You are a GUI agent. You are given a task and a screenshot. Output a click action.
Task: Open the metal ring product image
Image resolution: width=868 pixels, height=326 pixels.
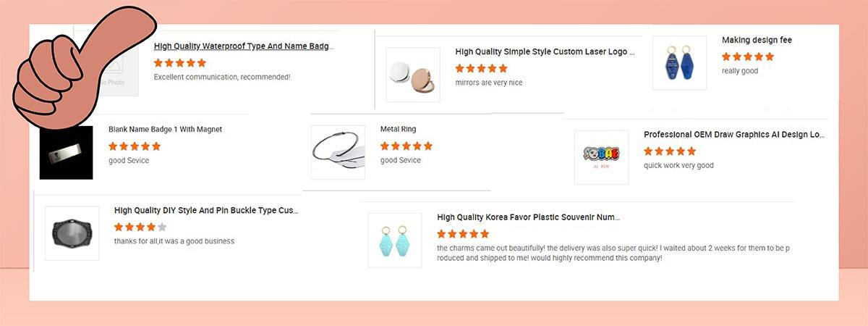338,152
